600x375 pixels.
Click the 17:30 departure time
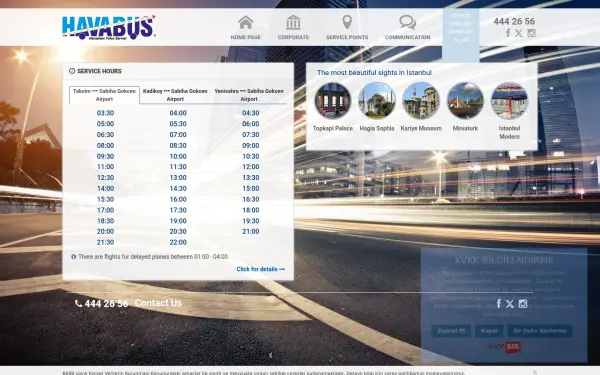[x=178, y=210]
